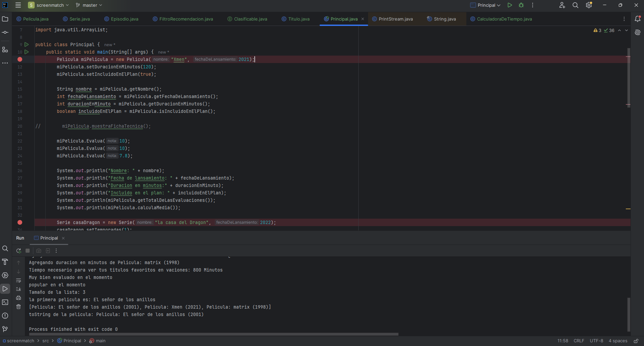Open more run actions menu

coord(533,5)
